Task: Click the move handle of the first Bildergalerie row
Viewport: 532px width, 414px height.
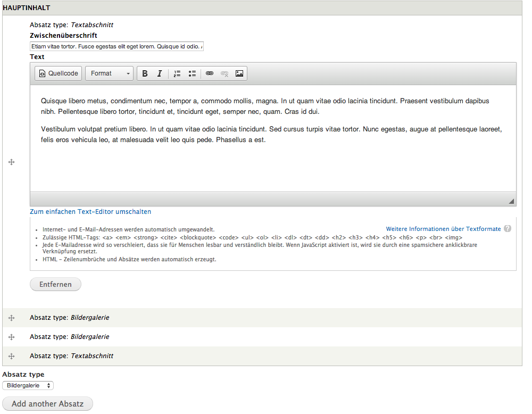Action: (x=11, y=318)
